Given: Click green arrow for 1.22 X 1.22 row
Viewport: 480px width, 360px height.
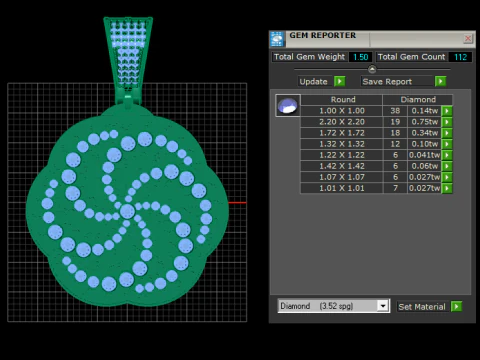Looking at the screenshot, I should (x=447, y=155).
